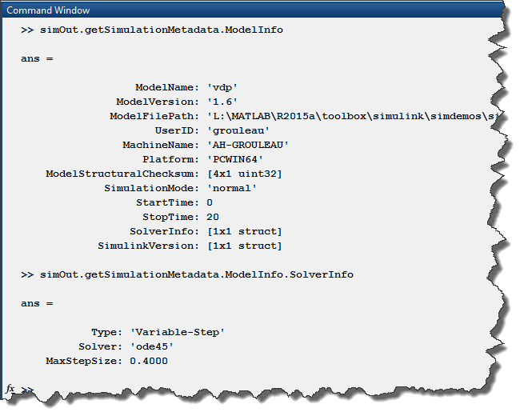Select the SimulationMode value 'normal'

pyautogui.click(x=233, y=188)
